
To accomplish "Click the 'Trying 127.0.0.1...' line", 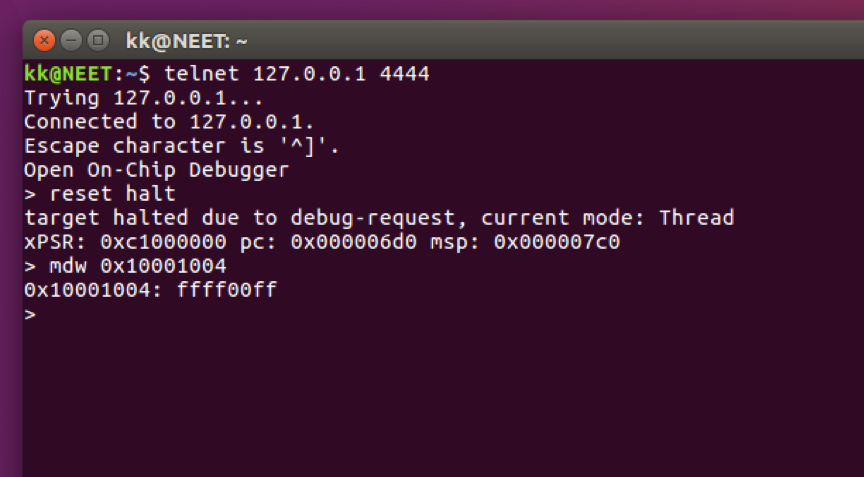I will tap(143, 97).
